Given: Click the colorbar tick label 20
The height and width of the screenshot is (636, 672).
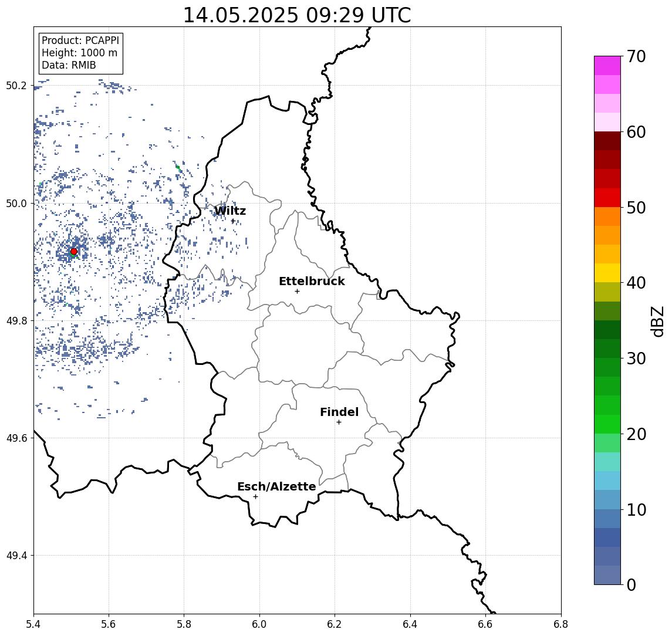Looking at the screenshot, I should coord(636,434).
